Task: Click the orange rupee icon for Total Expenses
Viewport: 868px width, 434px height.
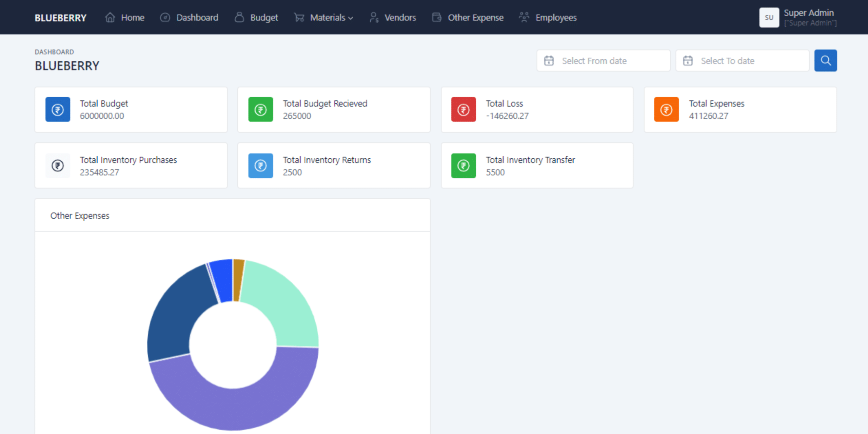Action: click(667, 110)
